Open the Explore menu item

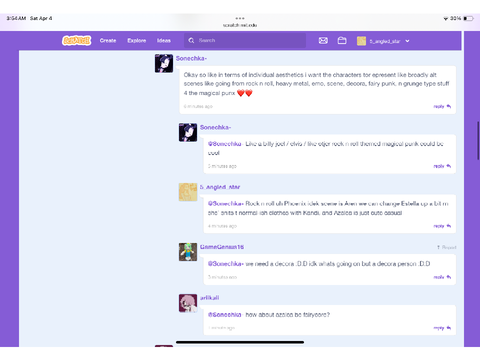click(137, 40)
